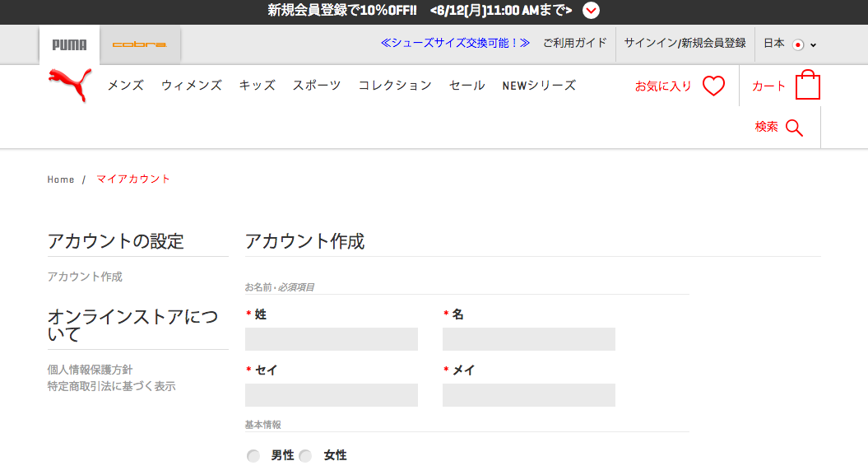The height and width of the screenshot is (475, 868).
Task: Open the shopping bag cart icon
Action: click(808, 85)
